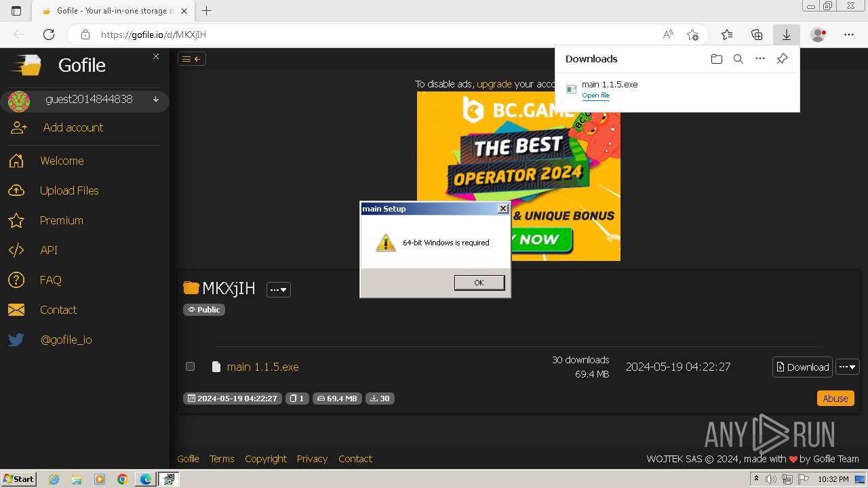This screenshot has width=868, height=488.
Task: Click the BC.GAME advertisement banner
Action: [x=519, y=176]
